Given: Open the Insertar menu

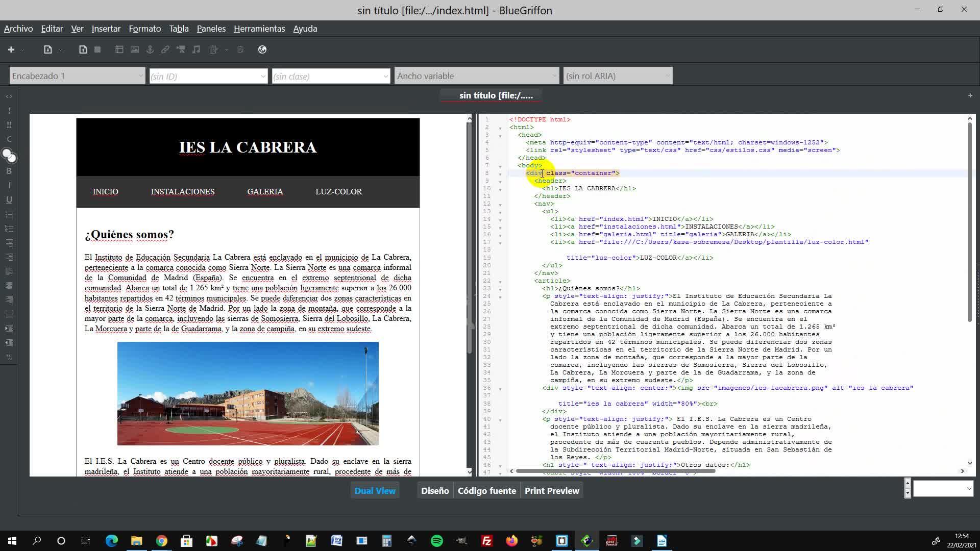Looking at the screenshot, I should click(106, 29).
